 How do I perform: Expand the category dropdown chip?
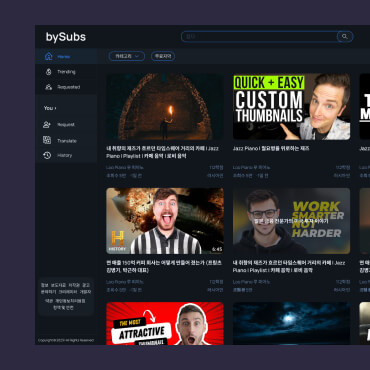[127, 56]
